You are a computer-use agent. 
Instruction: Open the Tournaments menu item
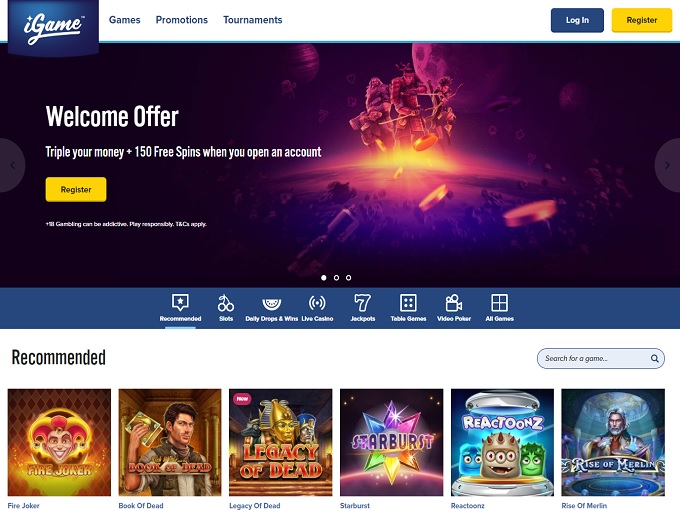click(x=252, y=20)
